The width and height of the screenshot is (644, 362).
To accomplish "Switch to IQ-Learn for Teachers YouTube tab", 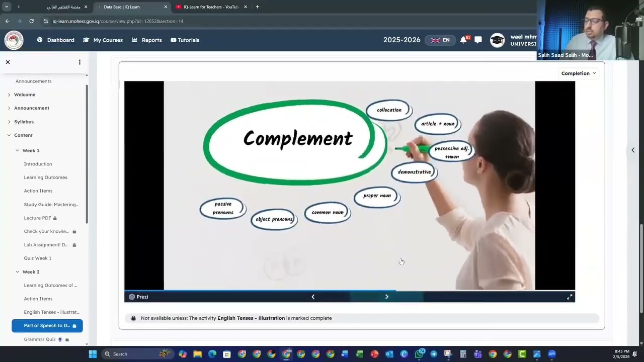I will [211, 7].
